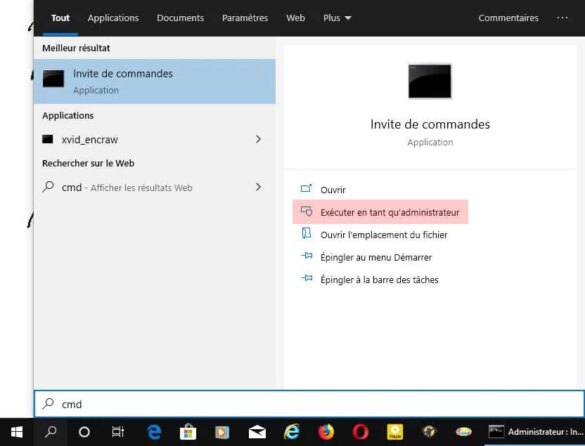Open the Paramètres search tab
This screenshot has height=446, width=585.
(245, 18)
